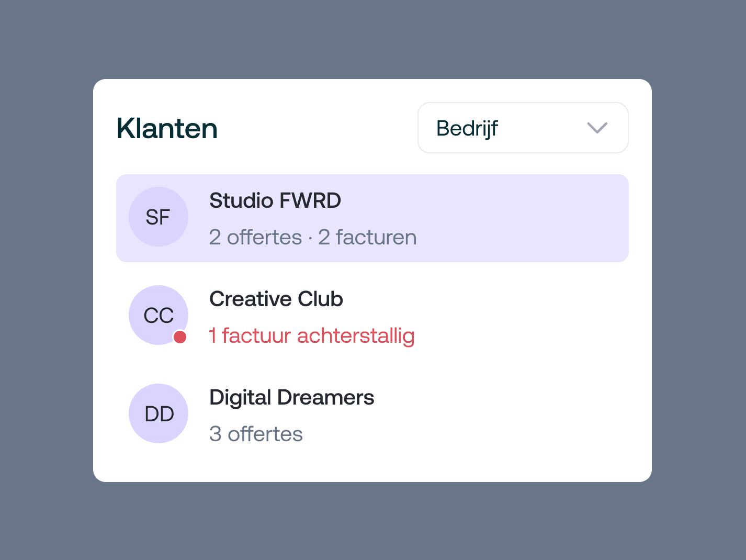Open the 1 factuur achterstallig warning
This screenshot has height=560, width=746.
[312, 336]
